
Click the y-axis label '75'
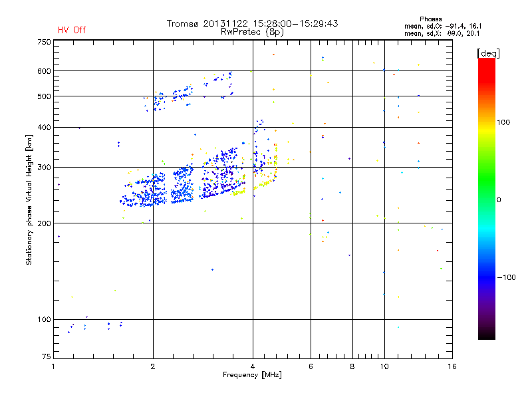tap(47, 356)
